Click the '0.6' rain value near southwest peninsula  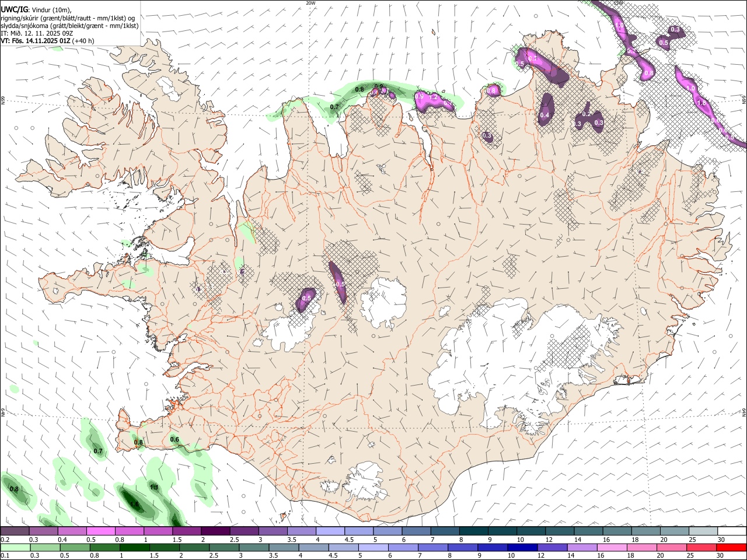pyautogui.click(x=174, y=439)
